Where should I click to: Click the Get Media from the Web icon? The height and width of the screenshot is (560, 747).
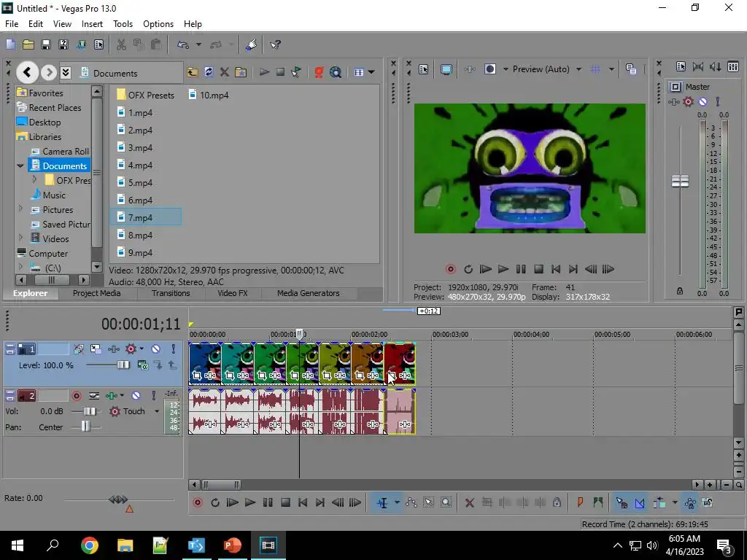[336, 72]
